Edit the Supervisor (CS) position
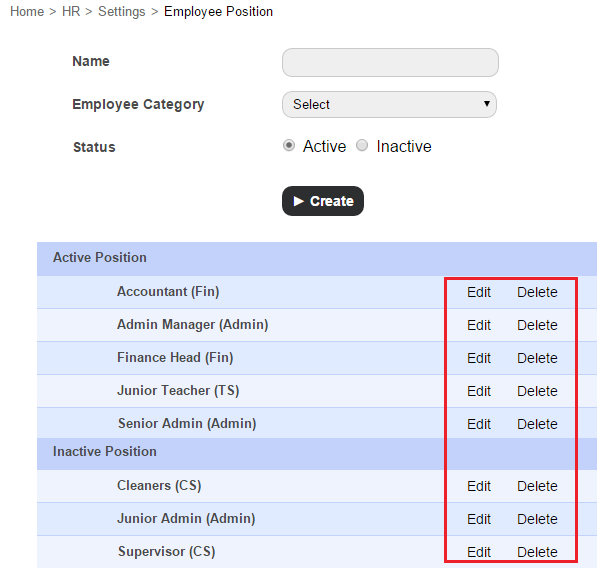606x568 pixels. pos(479,552)
